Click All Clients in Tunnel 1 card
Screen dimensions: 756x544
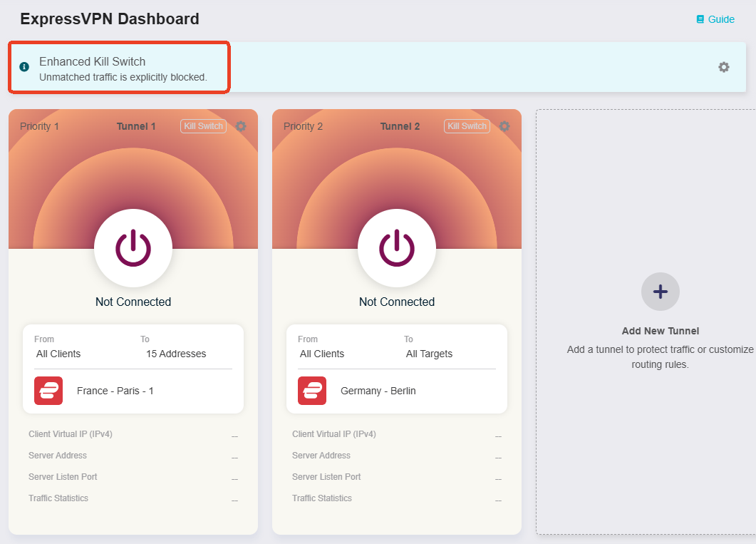[58, 354]
